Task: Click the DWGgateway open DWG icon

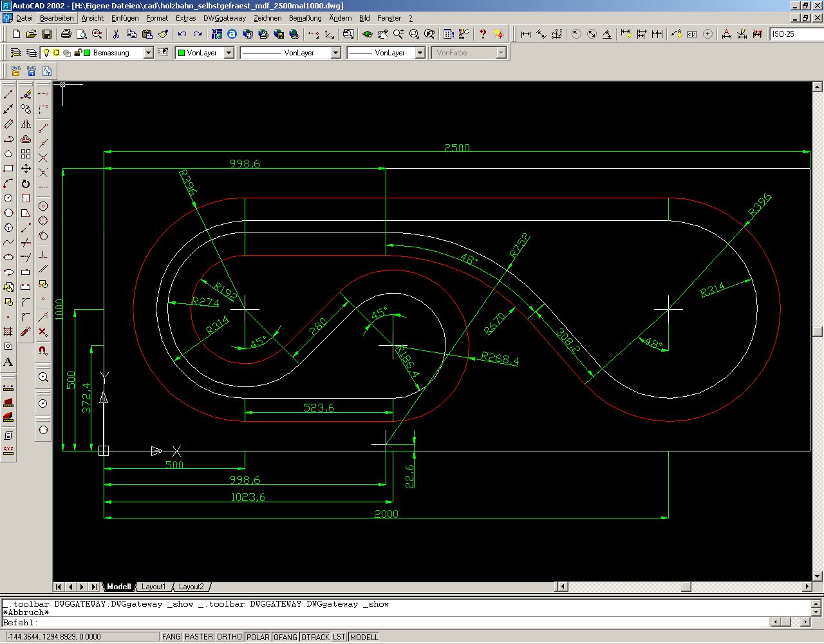Action: point(16,71)
